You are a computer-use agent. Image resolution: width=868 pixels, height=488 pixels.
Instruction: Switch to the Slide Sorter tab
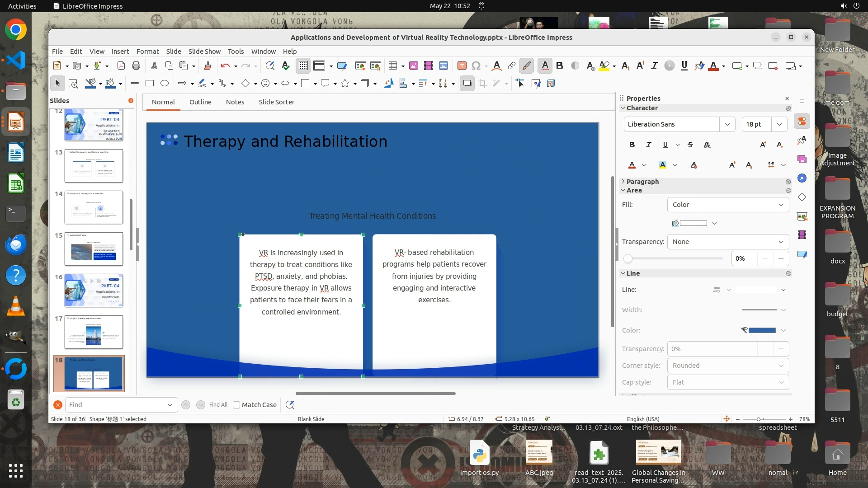[x=276, y=102]
